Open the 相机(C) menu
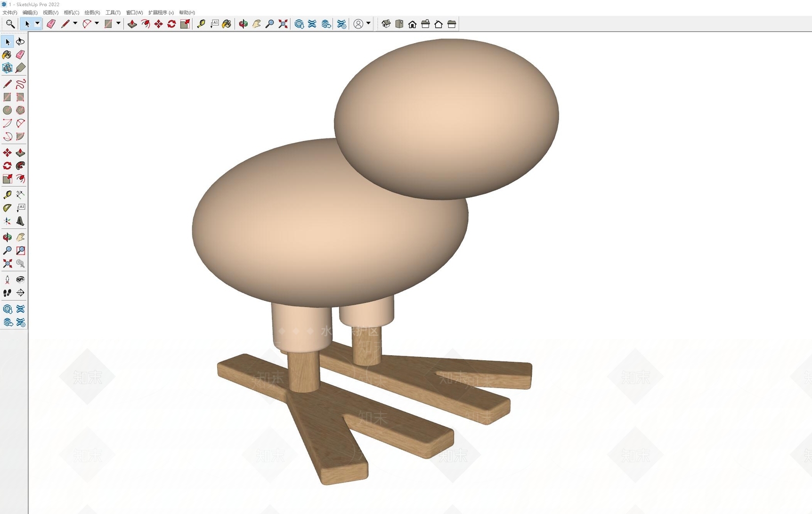This screenshot has width=812, height=514. pos(72,13)
